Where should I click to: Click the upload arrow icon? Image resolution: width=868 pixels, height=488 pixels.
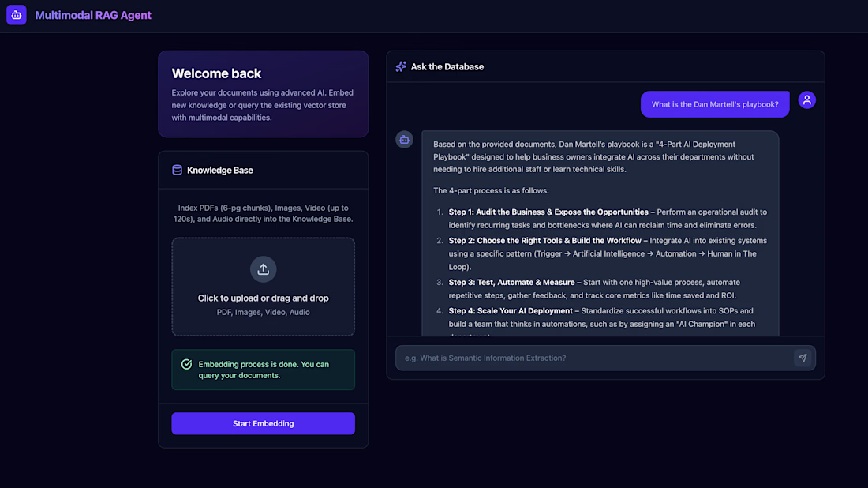264,269
